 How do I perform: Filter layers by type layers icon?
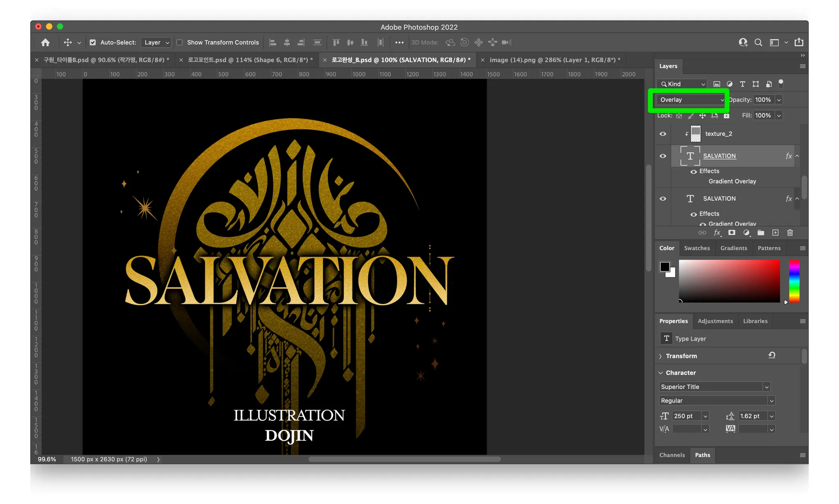(x=742, y=84)
